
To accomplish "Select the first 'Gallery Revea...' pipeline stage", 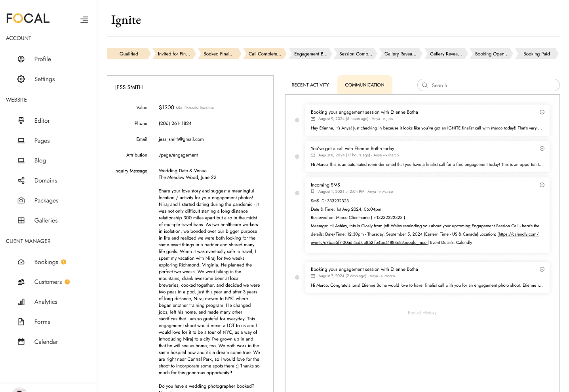I will (400, 54).
